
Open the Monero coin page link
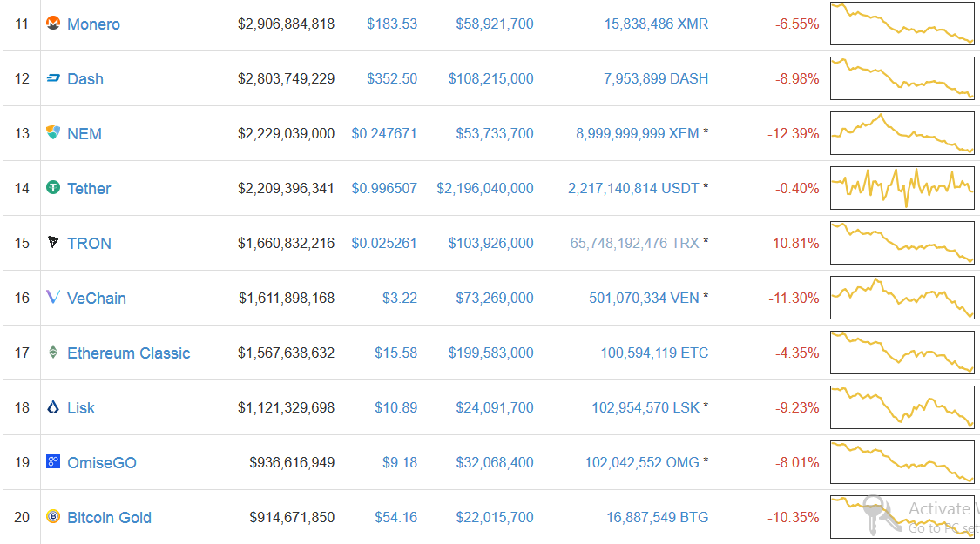[93, 24]
